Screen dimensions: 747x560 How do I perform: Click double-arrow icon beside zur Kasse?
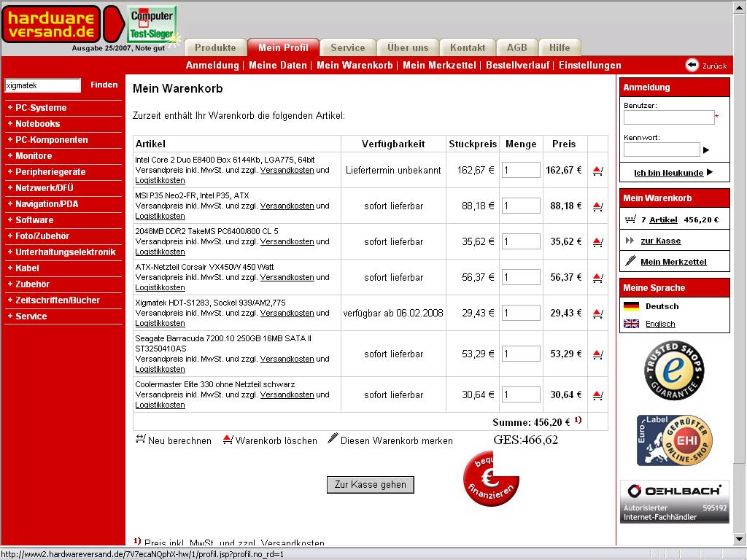pos(630,241)
